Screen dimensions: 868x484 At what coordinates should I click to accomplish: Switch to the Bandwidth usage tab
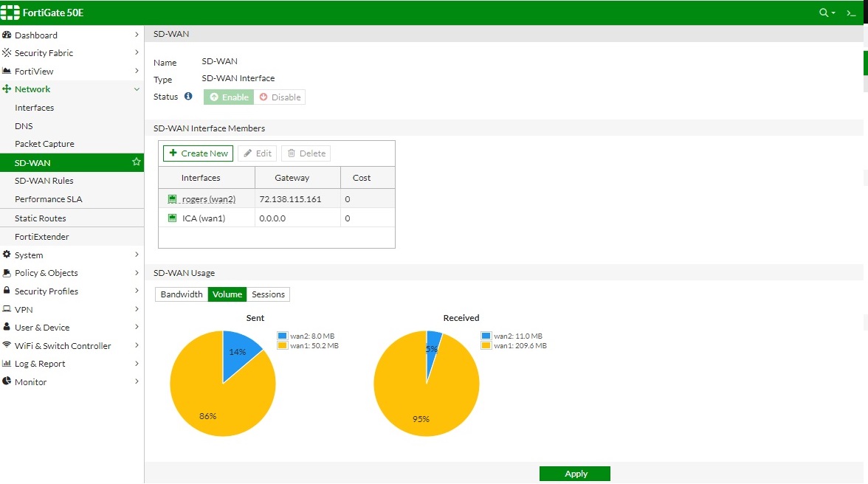pos(182,294)
